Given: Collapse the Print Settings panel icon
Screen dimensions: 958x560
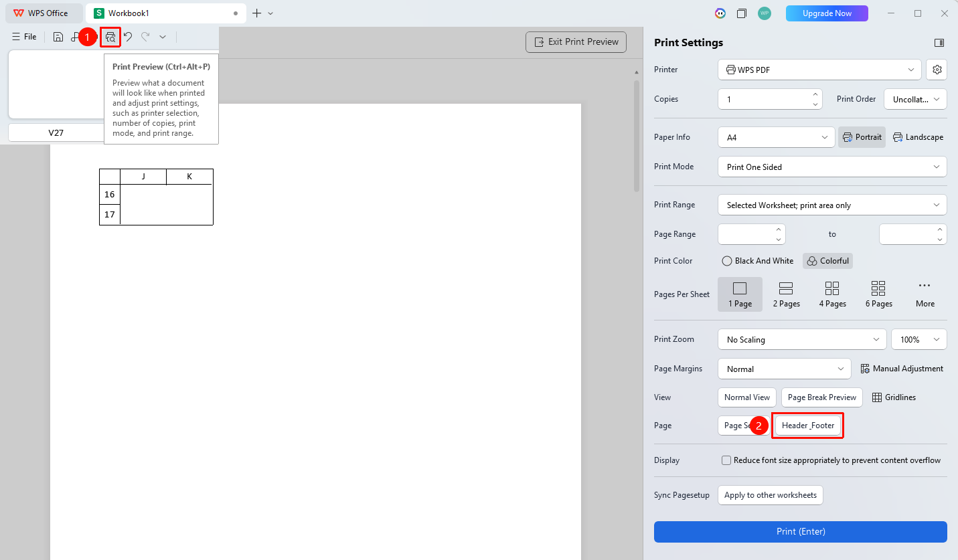Looking at the screenshot, I should click(x=939, y=43).
